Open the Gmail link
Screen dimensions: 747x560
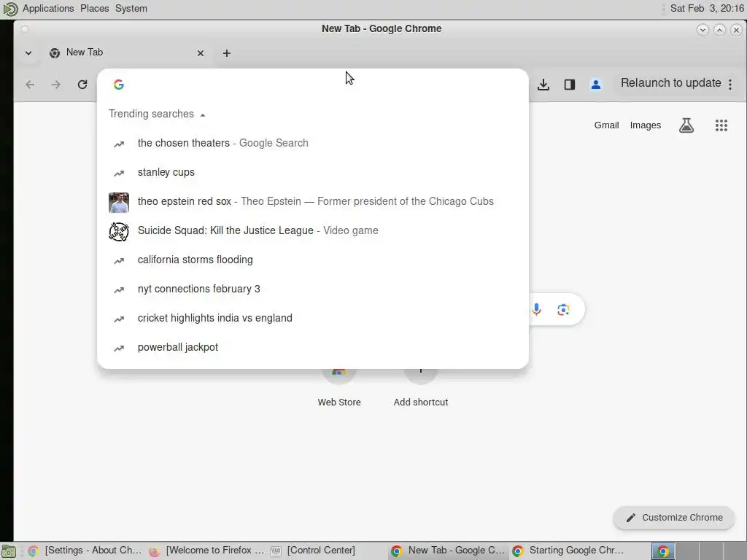click(x=606, y=125)
